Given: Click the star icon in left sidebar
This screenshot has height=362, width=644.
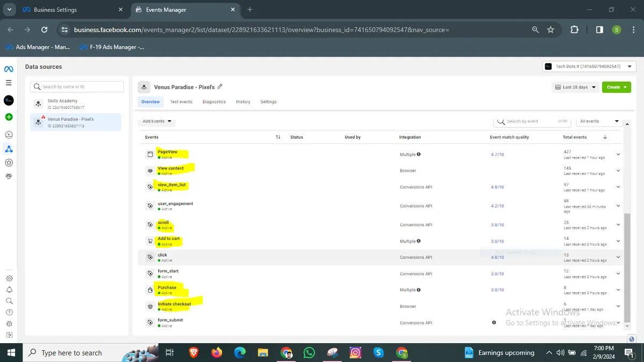Looking at the screenshot, I should pyautogui.click(x=9, y=162).
